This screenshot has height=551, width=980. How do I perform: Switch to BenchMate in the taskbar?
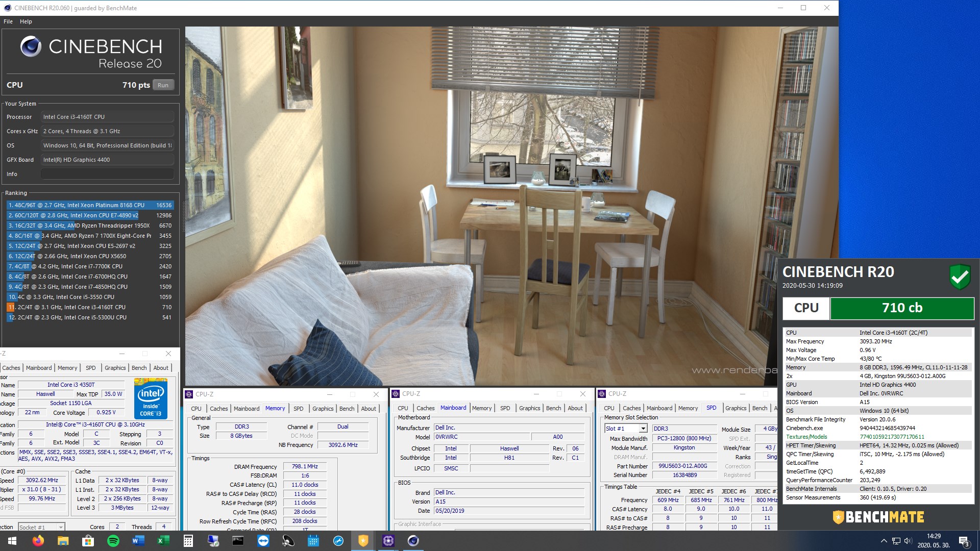[363, 541]
